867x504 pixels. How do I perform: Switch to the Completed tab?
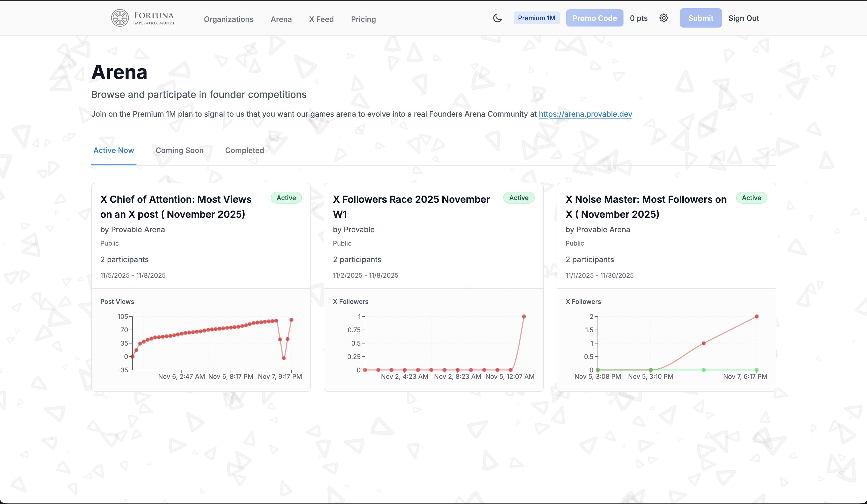click(244, 150)
